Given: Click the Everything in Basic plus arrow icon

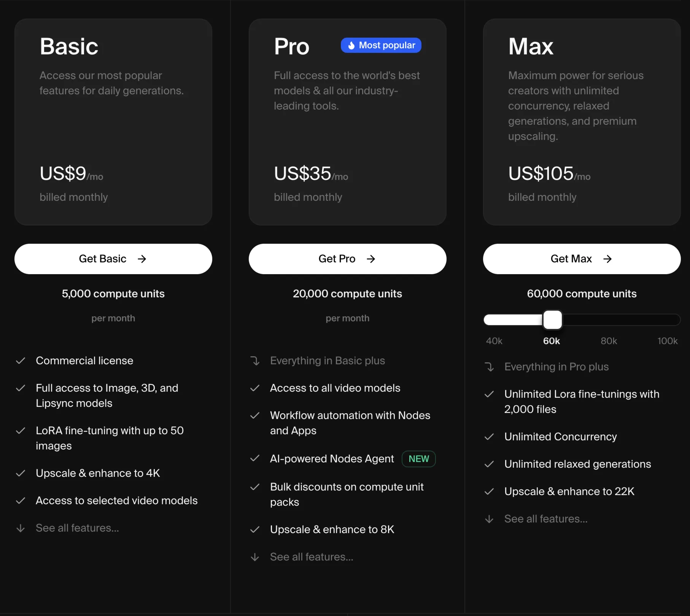Looking at the screenshot, I should coord(255,361).
